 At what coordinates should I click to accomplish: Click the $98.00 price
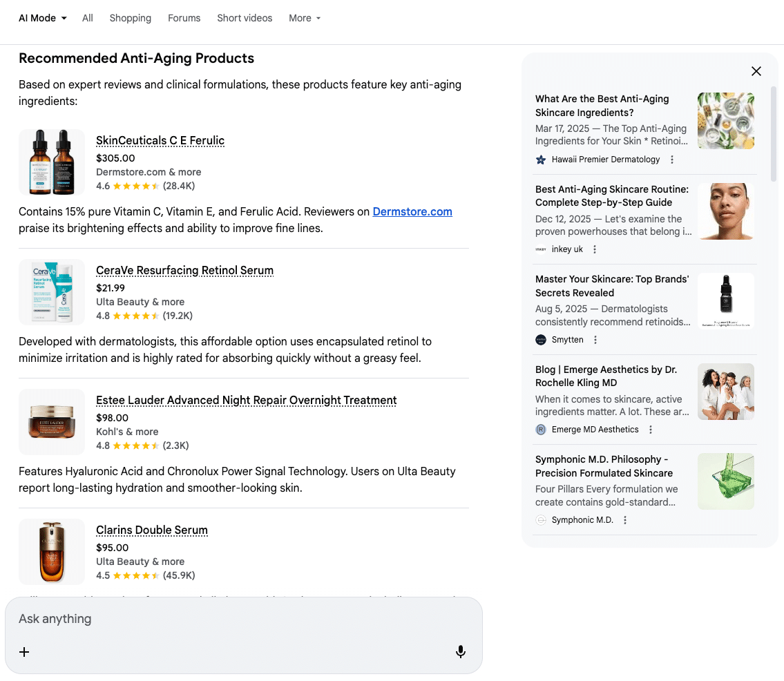coord(112,418)
